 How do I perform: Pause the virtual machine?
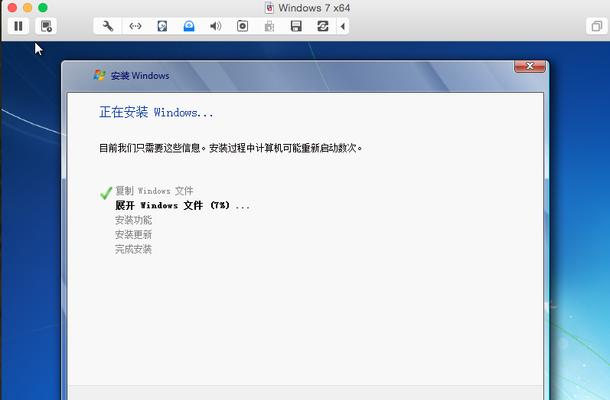click(18, 26)
